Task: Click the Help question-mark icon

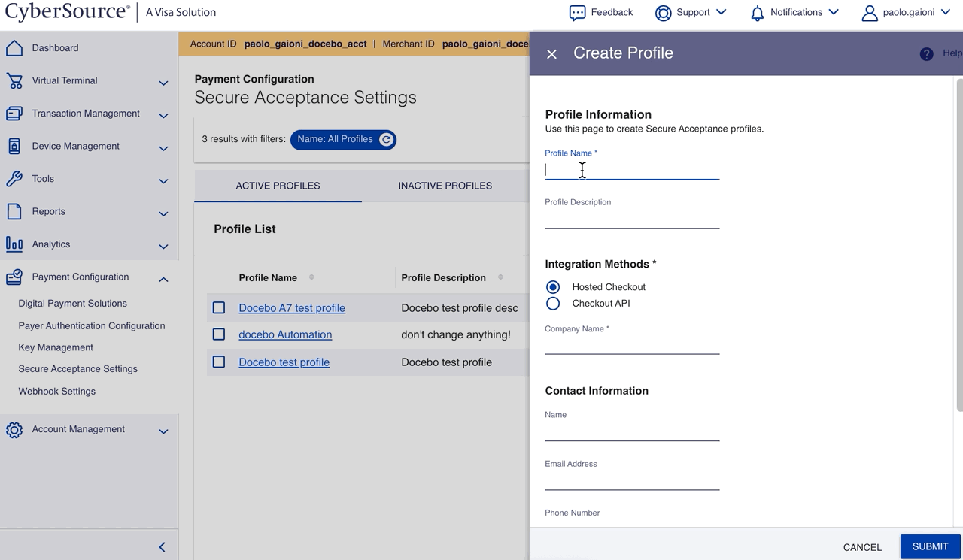Action: click(926, 53)
